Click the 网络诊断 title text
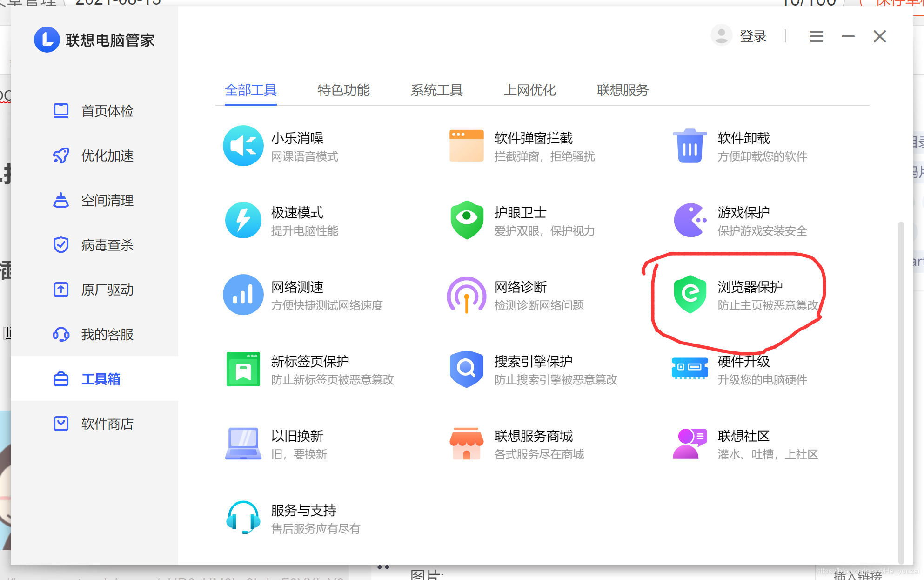Image resolution: width=924 pixels, height=580 pixels. [521, 287]
